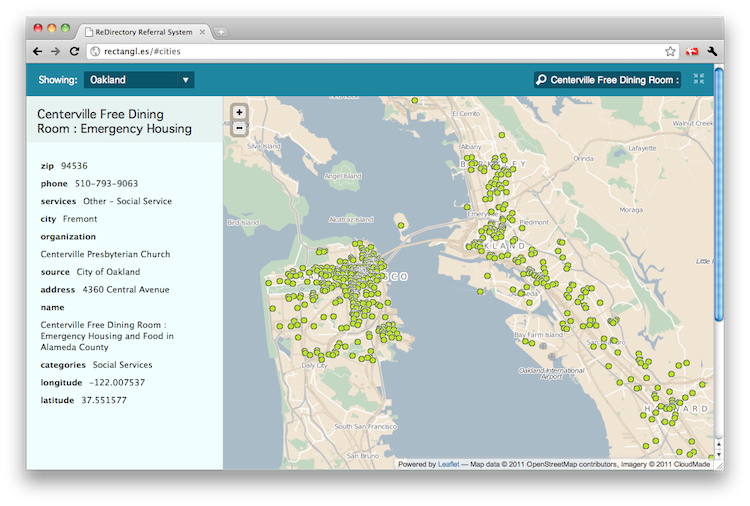Viewport: 750px width, 506px height.
Task: Click the Centerville Free Dining Room search field
Action: (607, 80)
